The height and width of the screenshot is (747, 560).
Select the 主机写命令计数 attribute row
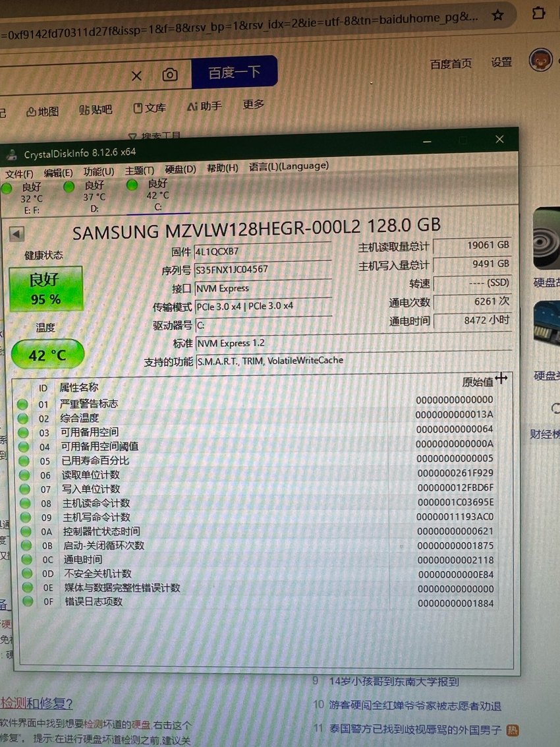pos(258,517)
